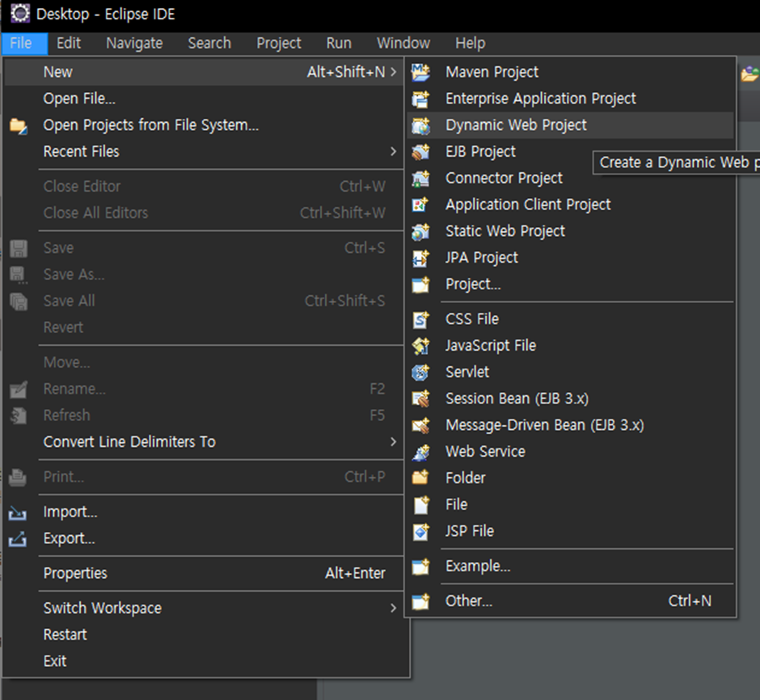Click the Other... wizard icon
The height and width of the screenshot is (700, 760).
point(420,601)
